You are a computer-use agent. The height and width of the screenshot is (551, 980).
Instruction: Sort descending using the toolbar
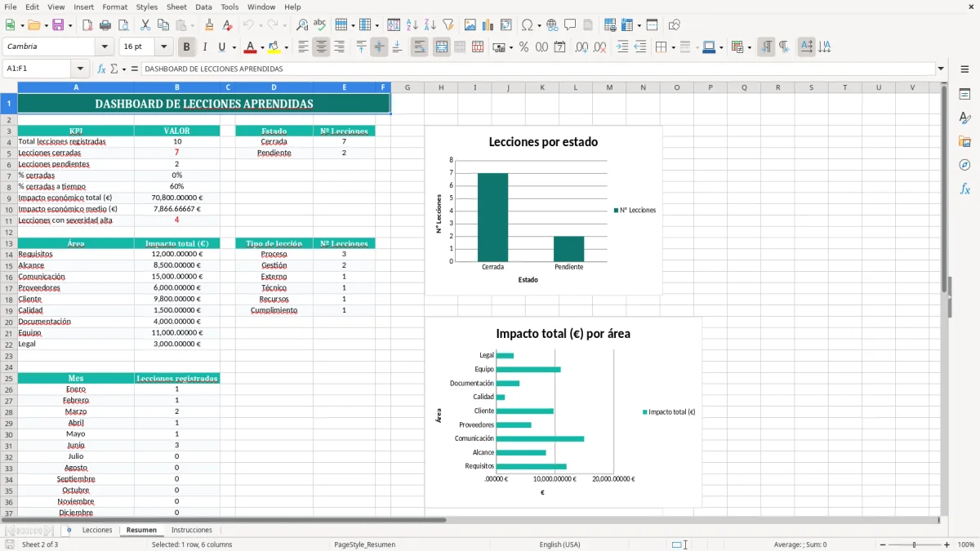coord(430,25)
